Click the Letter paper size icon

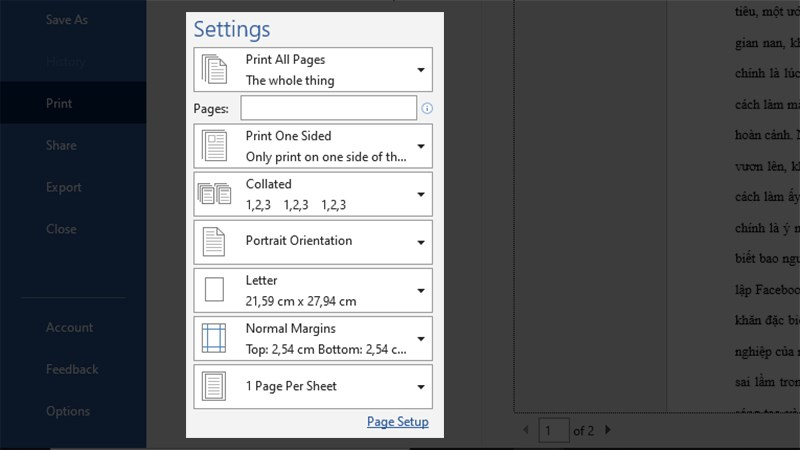tap(215, 290)
